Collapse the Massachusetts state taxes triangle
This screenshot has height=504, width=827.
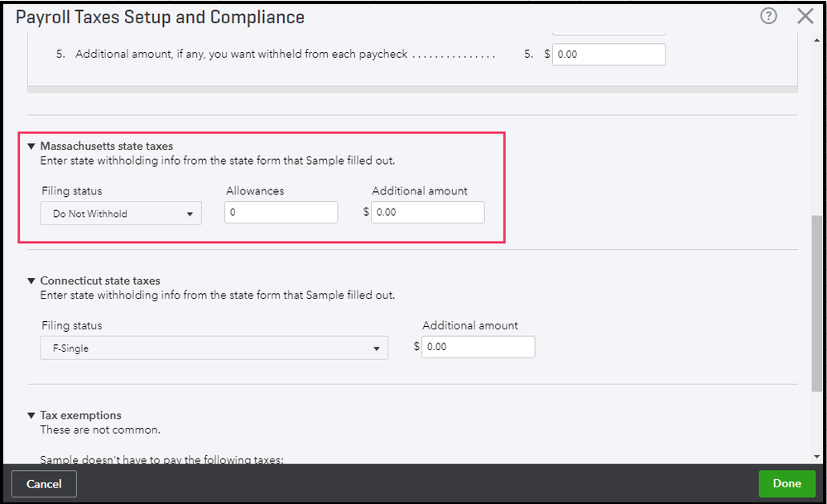point(31,146)
